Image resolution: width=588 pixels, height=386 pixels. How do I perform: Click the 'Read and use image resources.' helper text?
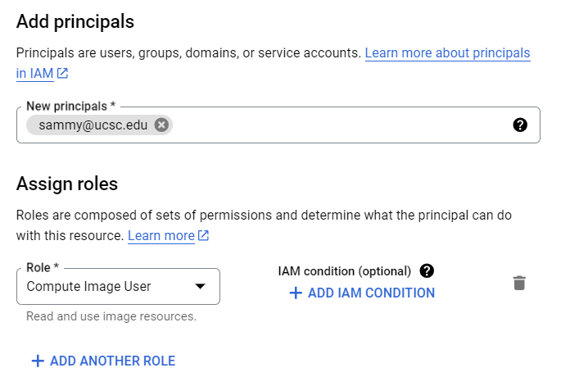[111, 316]
